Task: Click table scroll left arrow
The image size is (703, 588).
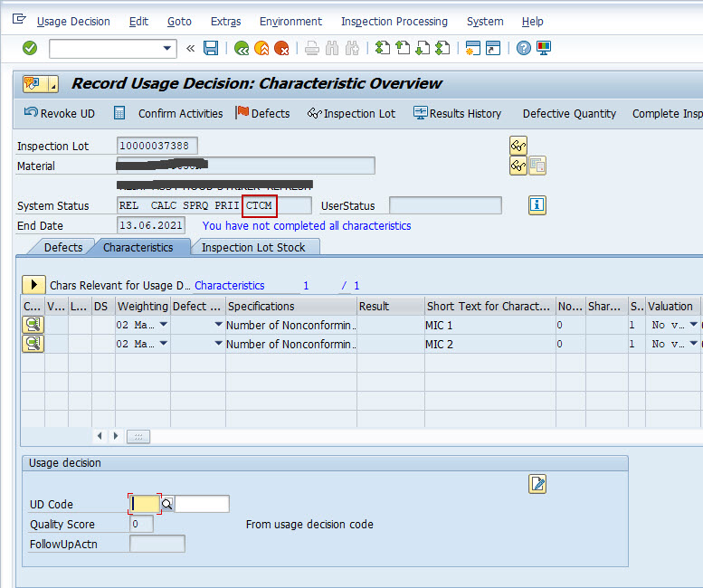Action: click(x=100, y=436)
